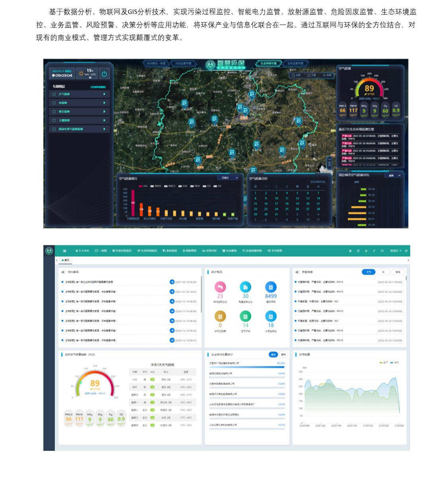
Task: Switch alert info to 水
Action: (384, 272)
